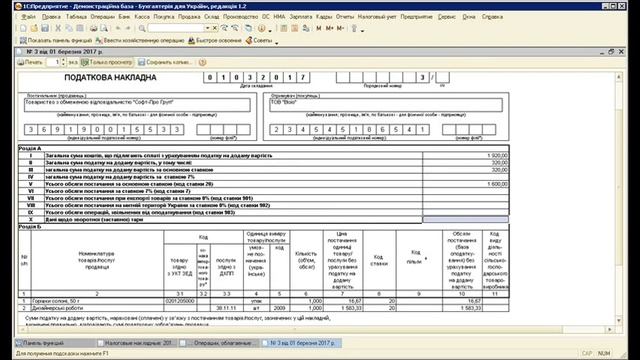Switch to № 3 від 01 березня 2017 tab
Screen dimensions: 640x360
tap(302, 343)
